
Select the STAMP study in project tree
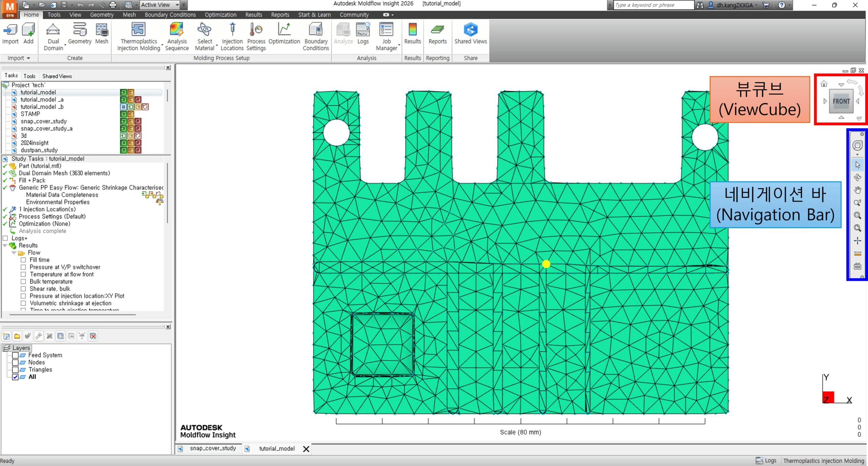tap(30, 114)
